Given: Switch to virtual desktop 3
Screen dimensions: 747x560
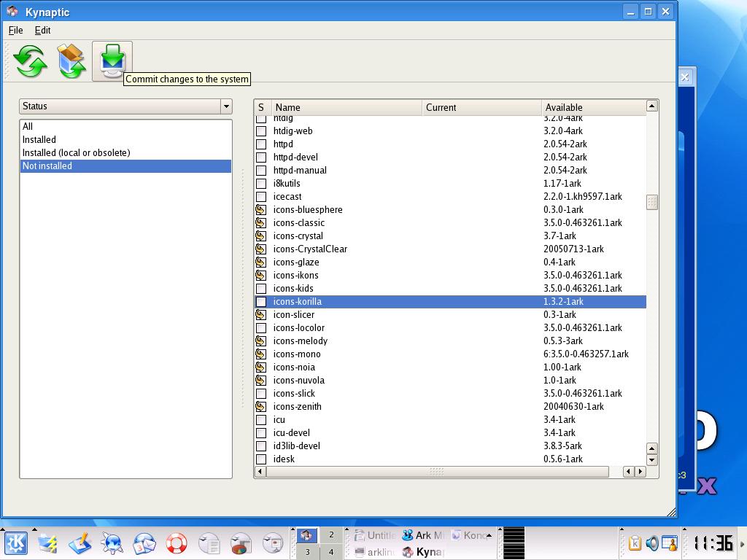Looking at the screenshot, I should tap(307, 552).
